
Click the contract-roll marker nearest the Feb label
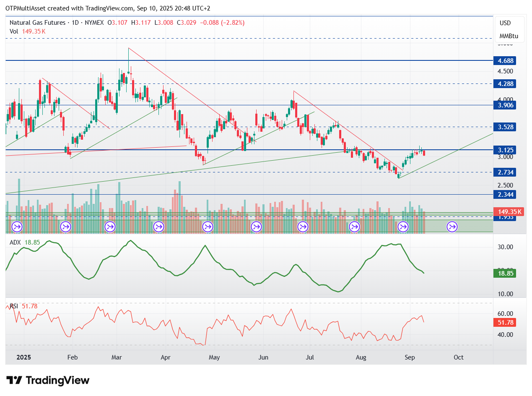click(65, 227)
